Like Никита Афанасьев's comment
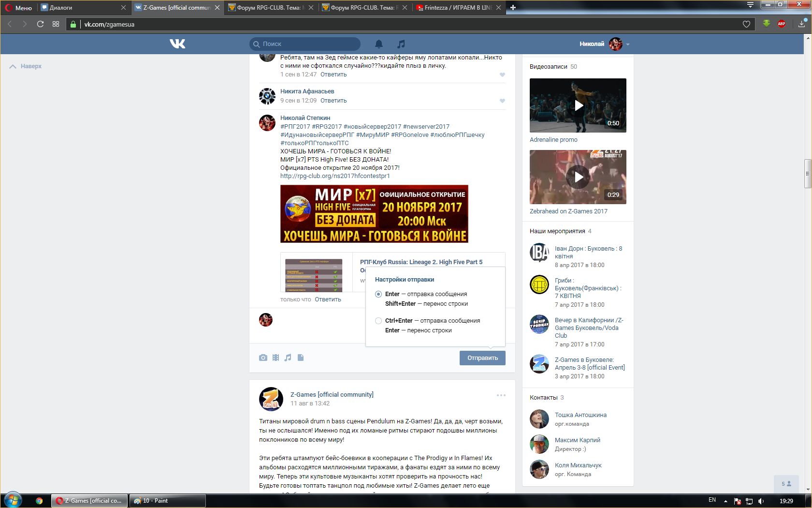 click(502, 101)
